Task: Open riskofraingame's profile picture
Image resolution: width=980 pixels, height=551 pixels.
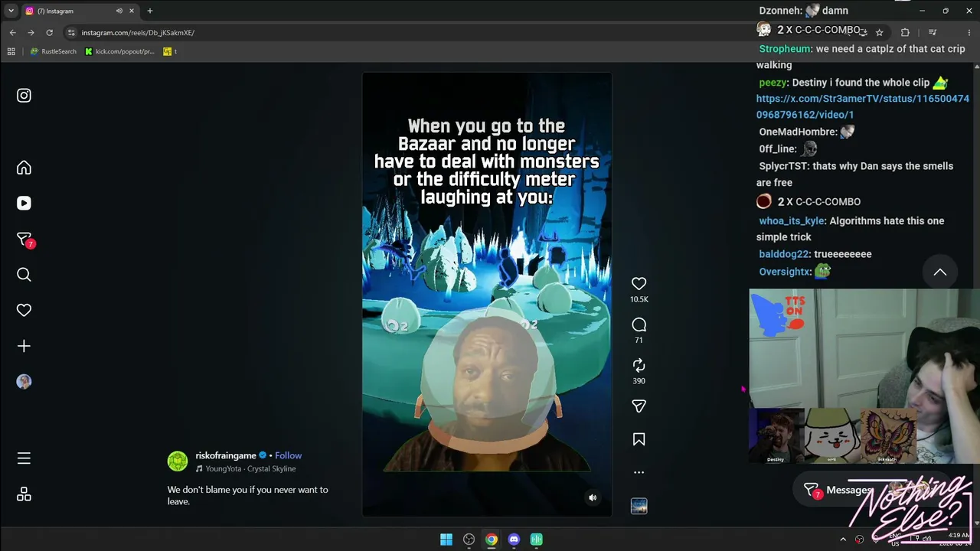Action: (178, 461)
